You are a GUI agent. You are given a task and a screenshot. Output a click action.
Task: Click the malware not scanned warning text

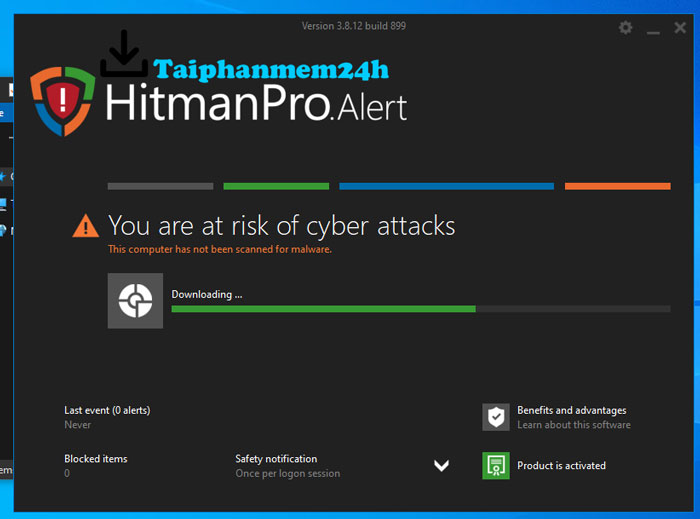(x=220, y=249)
